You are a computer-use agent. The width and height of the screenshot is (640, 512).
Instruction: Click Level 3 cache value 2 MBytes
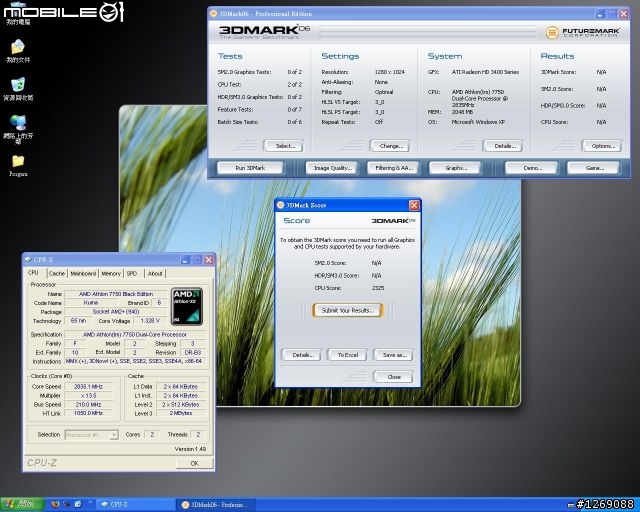(180, 413)
